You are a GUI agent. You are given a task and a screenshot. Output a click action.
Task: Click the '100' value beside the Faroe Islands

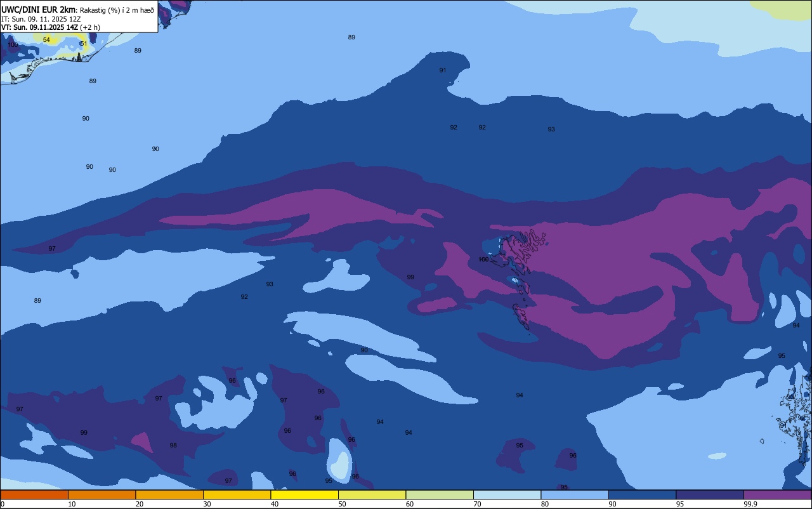483,259
